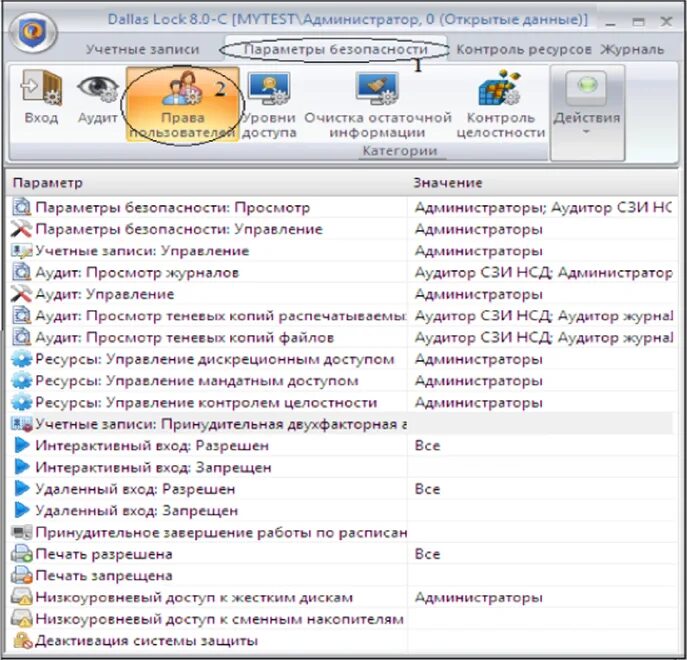
Task: Expand the Действия dropdown button
Action: coord(587,112)
